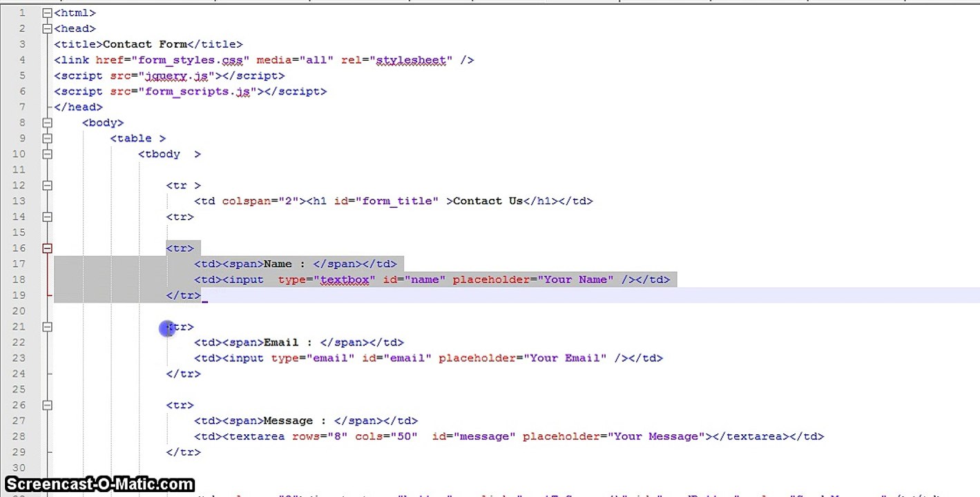This screenshot has height=497, width=980.
Task: Collapse the html fold marker on line 1
Action: (x=47, y=13)
